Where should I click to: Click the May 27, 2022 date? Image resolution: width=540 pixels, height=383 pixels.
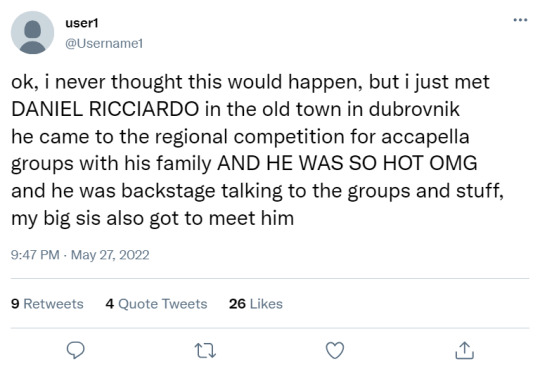(x=110, y=255)
